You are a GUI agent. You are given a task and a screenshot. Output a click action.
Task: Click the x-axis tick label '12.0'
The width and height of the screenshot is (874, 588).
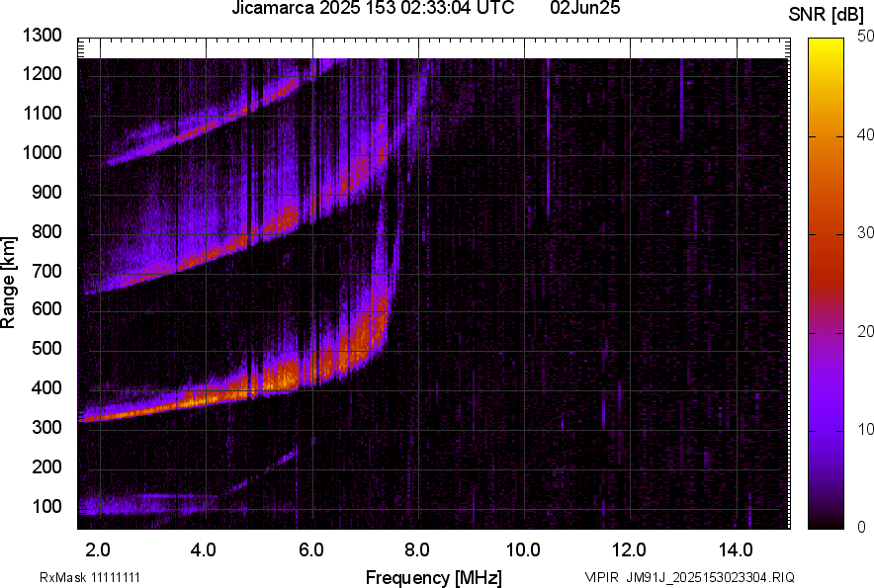coord(629,550)
